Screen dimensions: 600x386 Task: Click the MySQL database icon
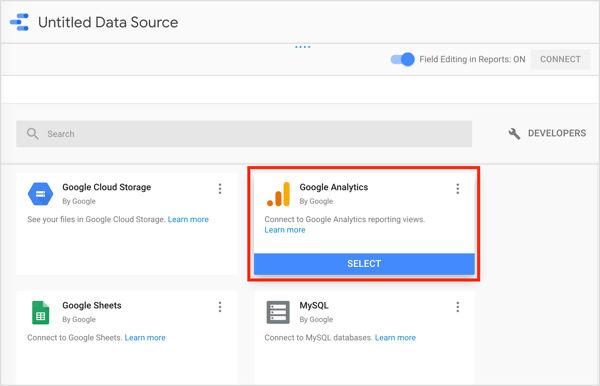pyautogui.click(x=278, y=313)
